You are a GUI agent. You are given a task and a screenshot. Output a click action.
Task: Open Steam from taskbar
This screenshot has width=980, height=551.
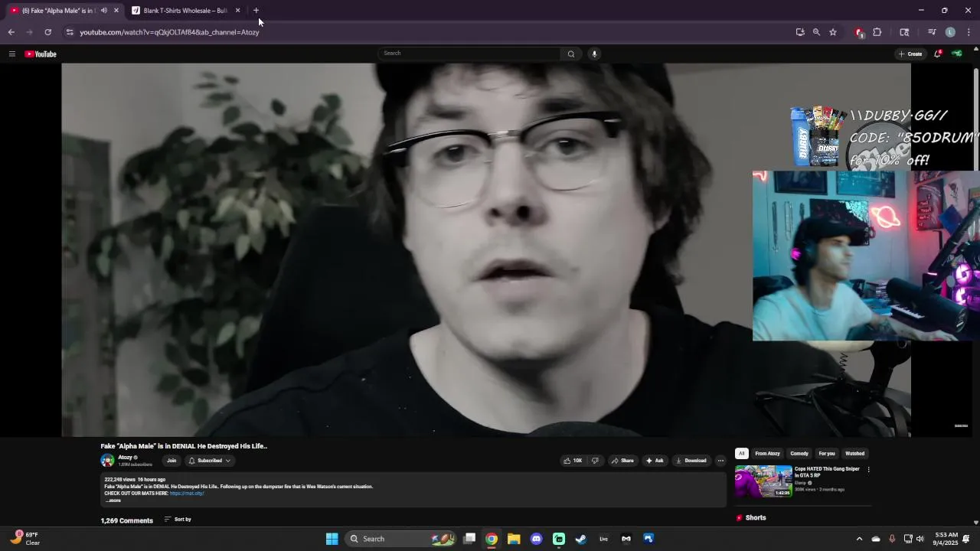point(581,539)
